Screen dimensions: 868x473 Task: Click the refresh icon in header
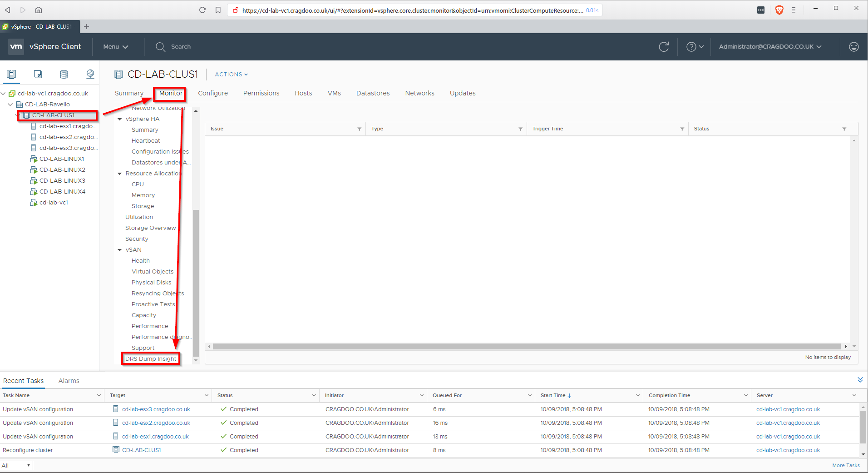coord(664,46)
